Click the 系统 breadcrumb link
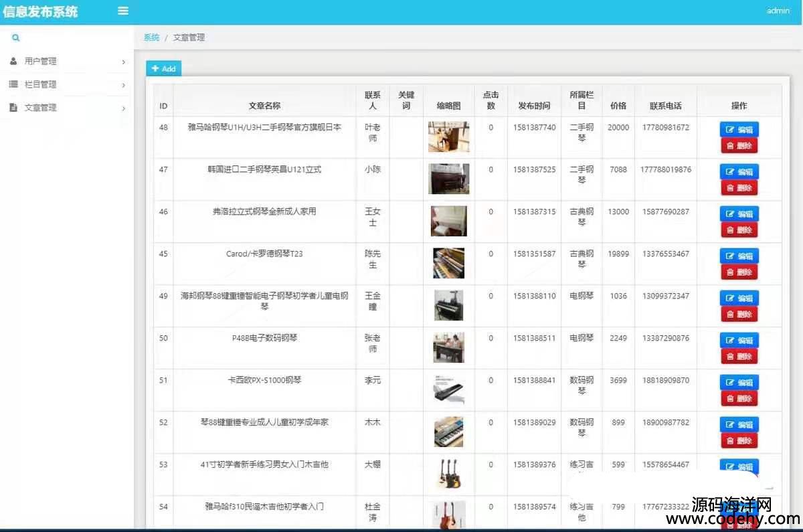Image resolution: width=803 pixels, height=532 pixels. click(x=151, y=37)
